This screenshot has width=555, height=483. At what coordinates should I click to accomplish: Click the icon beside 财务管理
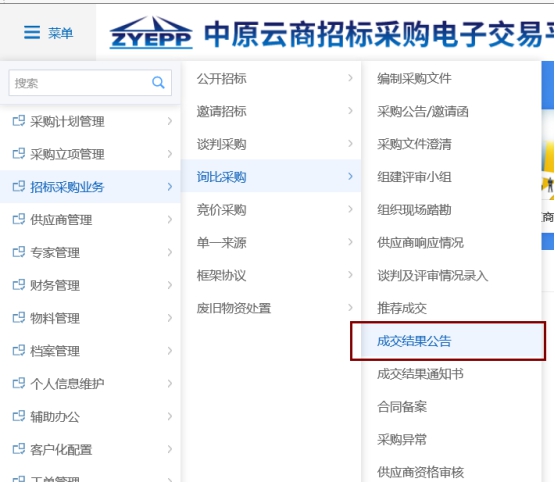coord(19,285)
